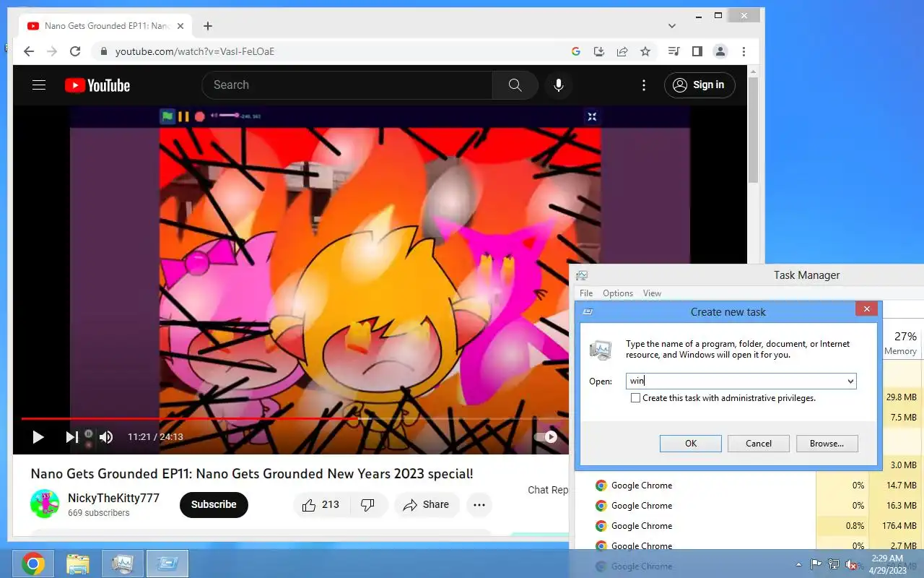The width and height of the screenshot is (924, 578).
Task: Activate voice search microphone
Action: pos(558,85)
